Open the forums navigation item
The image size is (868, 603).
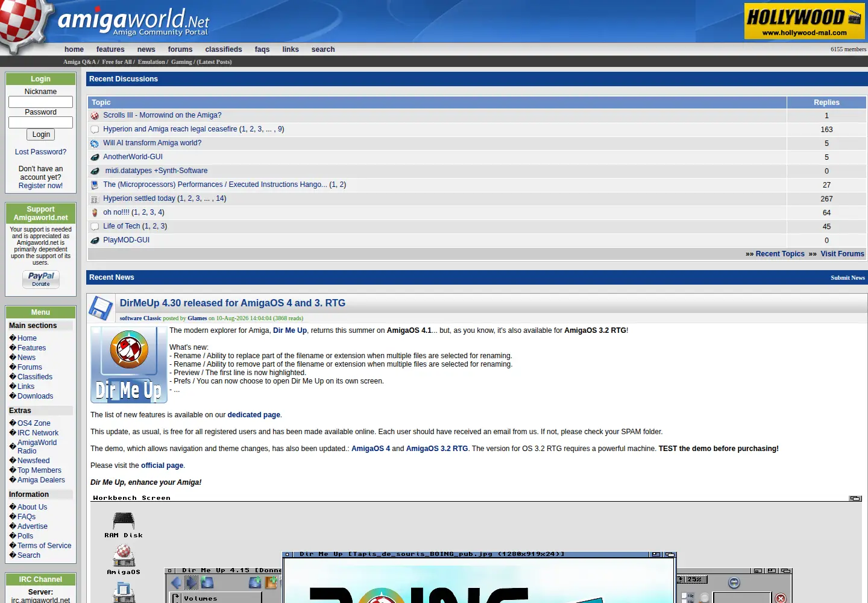click(180, 49)
